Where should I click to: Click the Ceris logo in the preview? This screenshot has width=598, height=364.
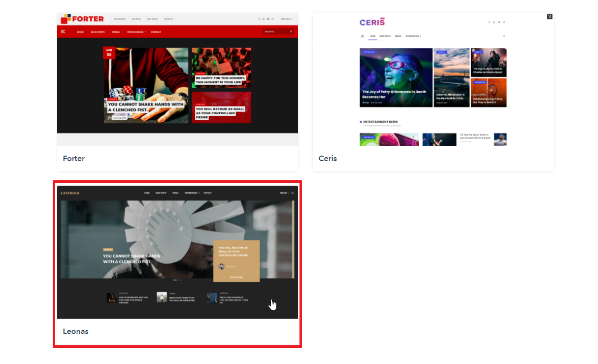click(x=372, y=22)
